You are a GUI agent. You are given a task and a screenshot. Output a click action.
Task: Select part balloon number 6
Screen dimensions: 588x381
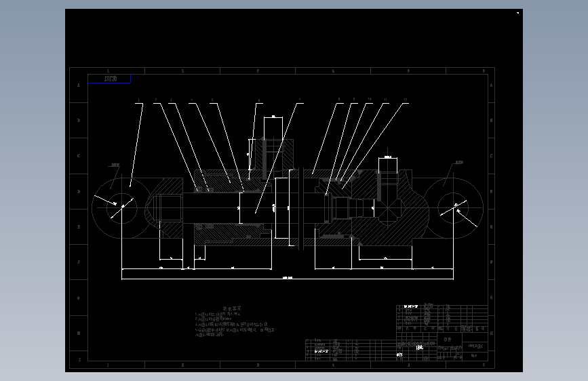(x=258, y=100)
